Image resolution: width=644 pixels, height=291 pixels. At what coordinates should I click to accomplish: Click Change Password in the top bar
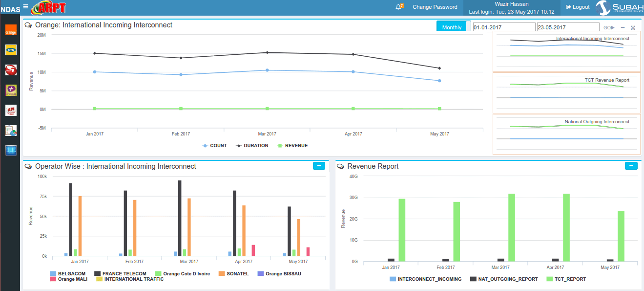pos(435,7)
